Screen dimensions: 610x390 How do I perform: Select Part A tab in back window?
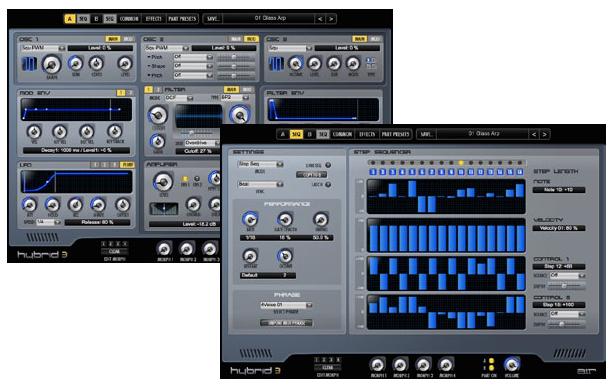[70, 19]
